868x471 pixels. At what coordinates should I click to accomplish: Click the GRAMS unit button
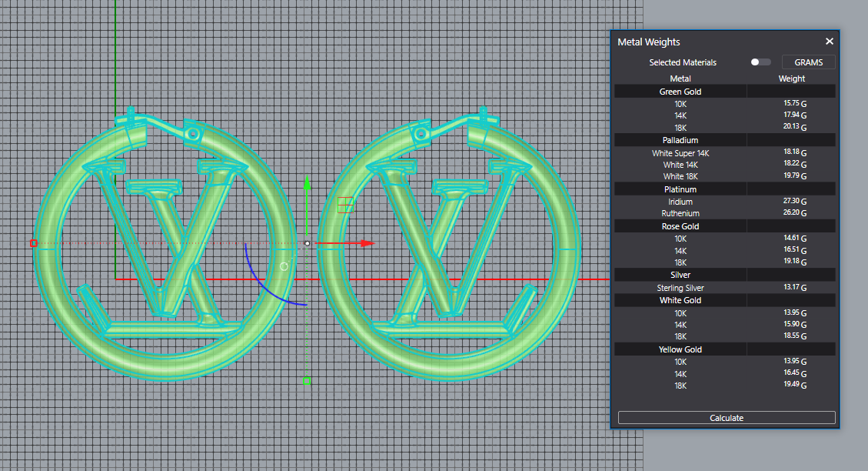pos(808,62)
